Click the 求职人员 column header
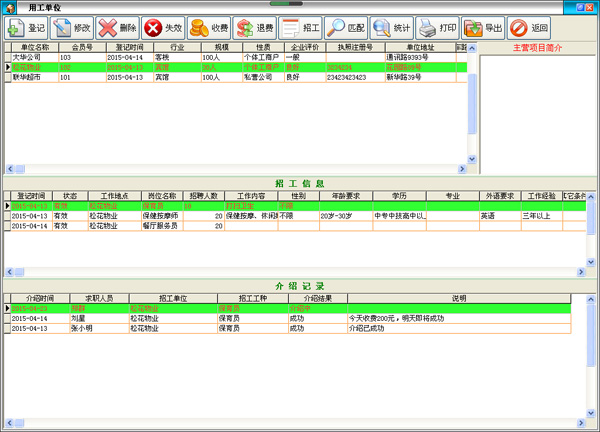This screenshot has width=600, height=432. (x=99, y=298)
